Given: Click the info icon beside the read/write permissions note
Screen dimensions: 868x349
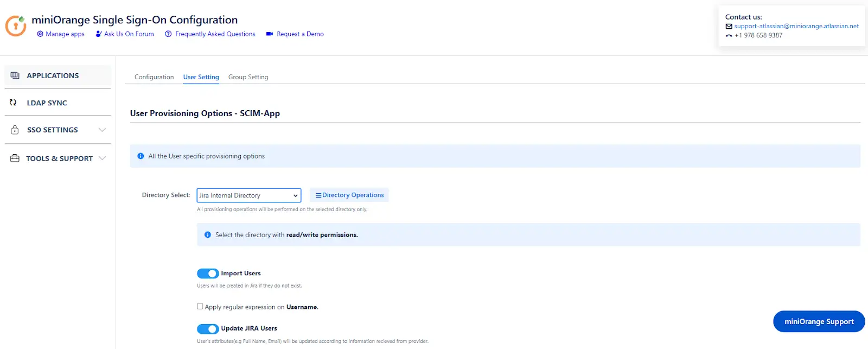Looking at the screenshot, I should click(207, 234).
